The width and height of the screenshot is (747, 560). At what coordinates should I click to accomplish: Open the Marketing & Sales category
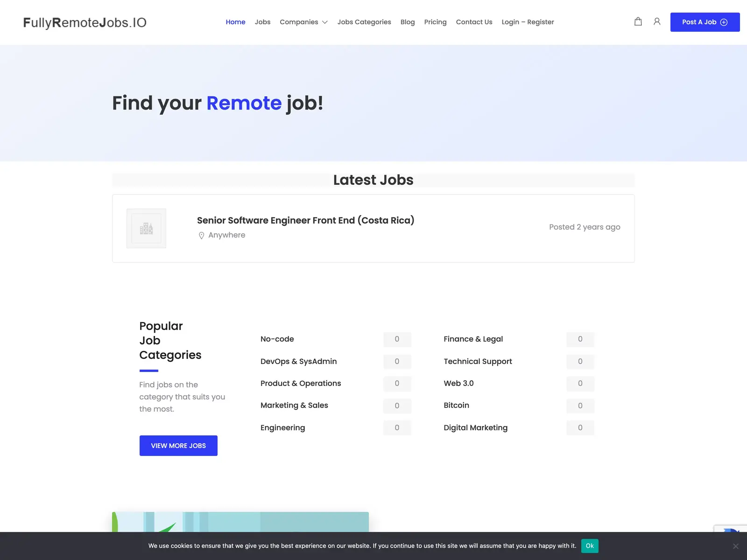(294, 406)
